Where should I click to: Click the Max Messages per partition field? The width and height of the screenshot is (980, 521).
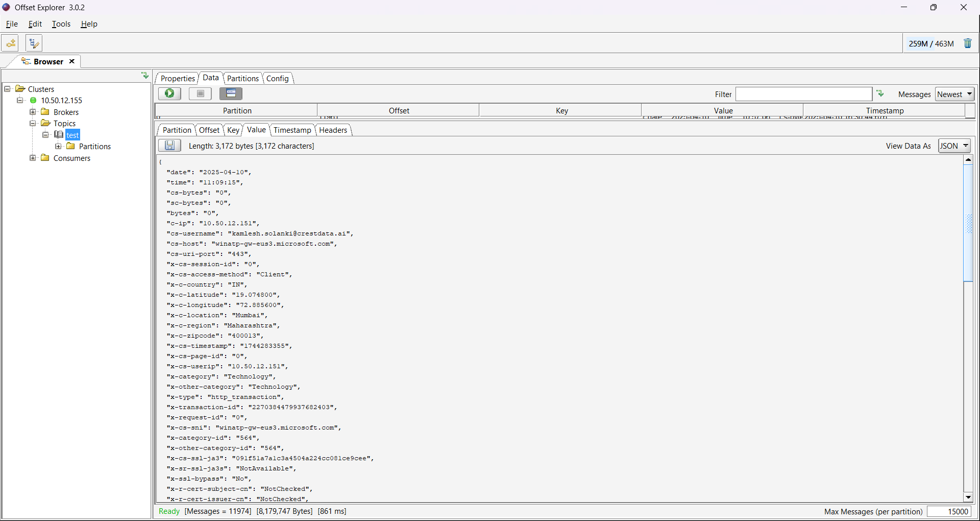click(949, 511)
